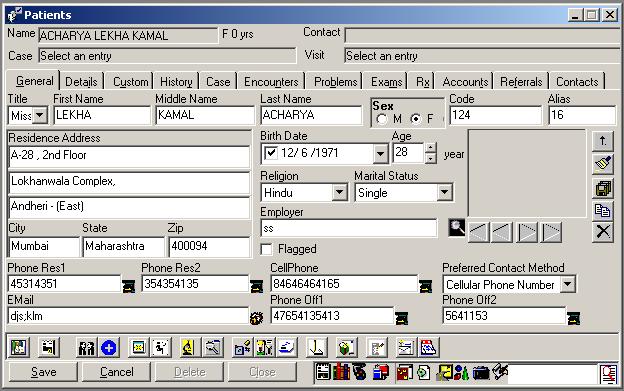Open the Birth Date calendar dropdown

pyautogui.click(x=380, y=154)
